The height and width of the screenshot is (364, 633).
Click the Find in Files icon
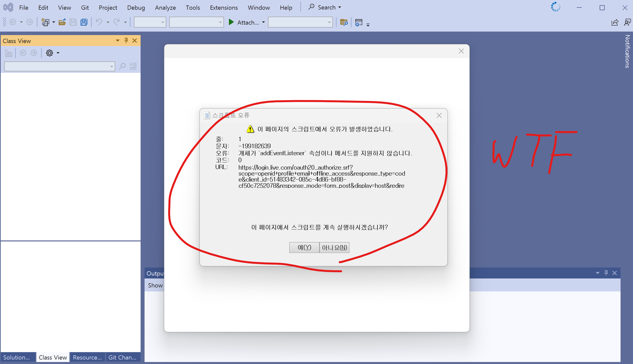(344, 22)
